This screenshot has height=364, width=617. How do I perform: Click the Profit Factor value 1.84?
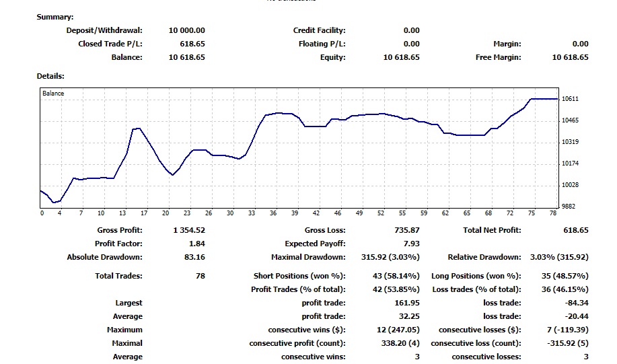click(197, 244)
